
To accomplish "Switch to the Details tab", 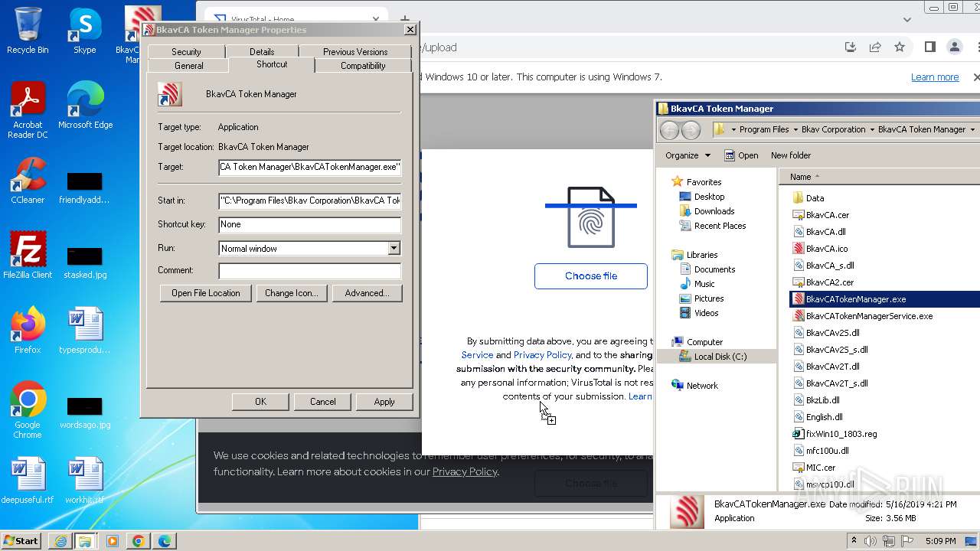I will point(262,52).
